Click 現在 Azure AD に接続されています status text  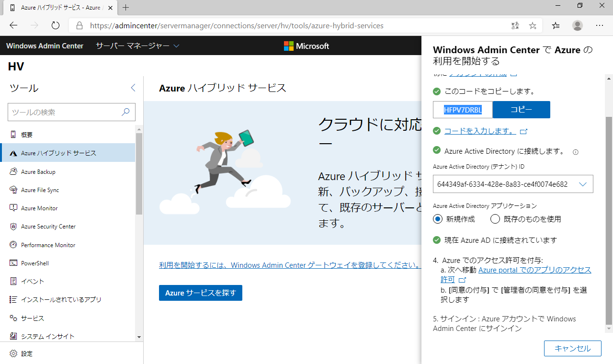pyautogui.click(x=501, y=240)
